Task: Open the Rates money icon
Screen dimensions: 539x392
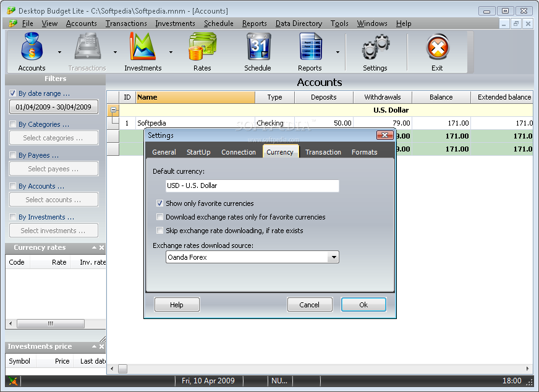Action: pos(202,48)
